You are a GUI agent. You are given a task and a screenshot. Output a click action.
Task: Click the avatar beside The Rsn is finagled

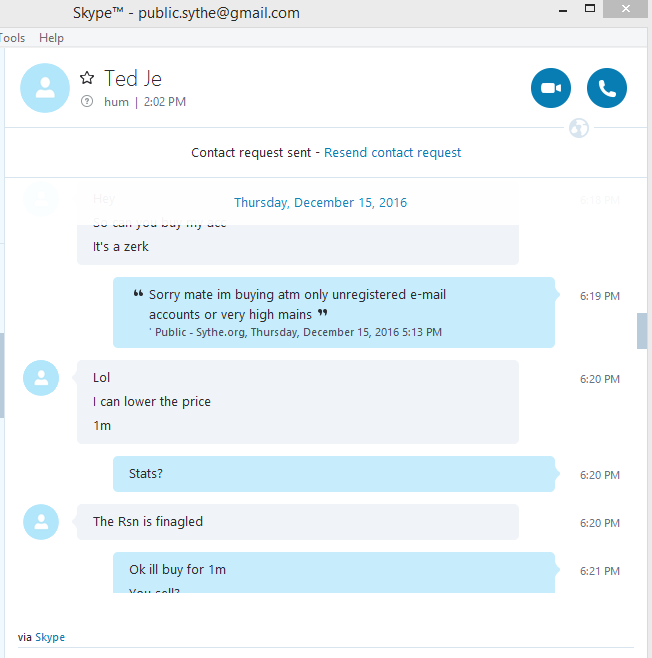click(x=41, y=522)
